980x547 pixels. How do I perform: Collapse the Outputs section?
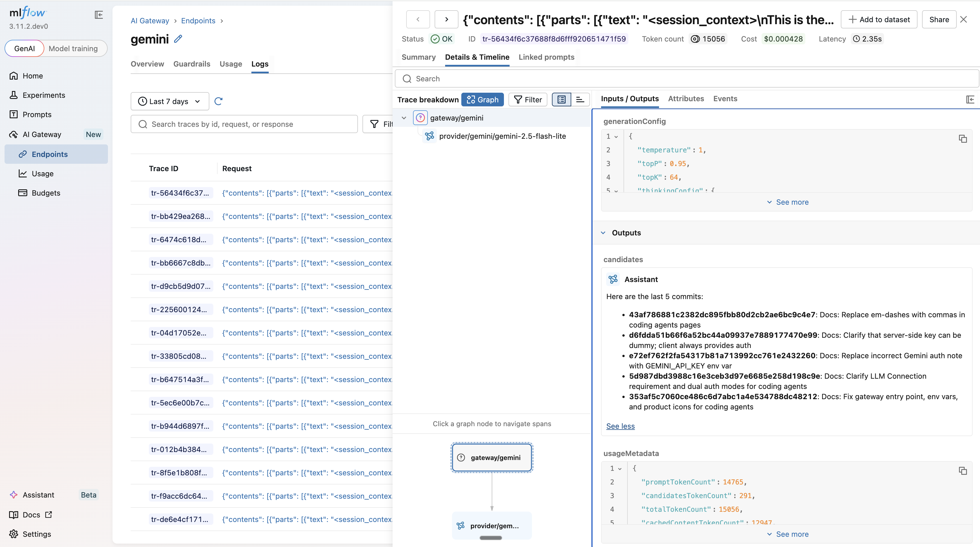tap(603, 233)
